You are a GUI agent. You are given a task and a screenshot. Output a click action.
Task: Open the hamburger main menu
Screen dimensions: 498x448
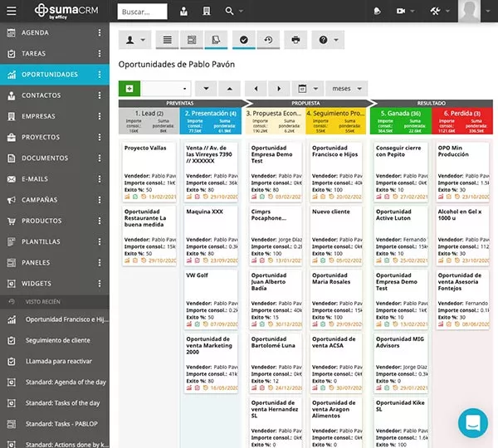(11, 11)
